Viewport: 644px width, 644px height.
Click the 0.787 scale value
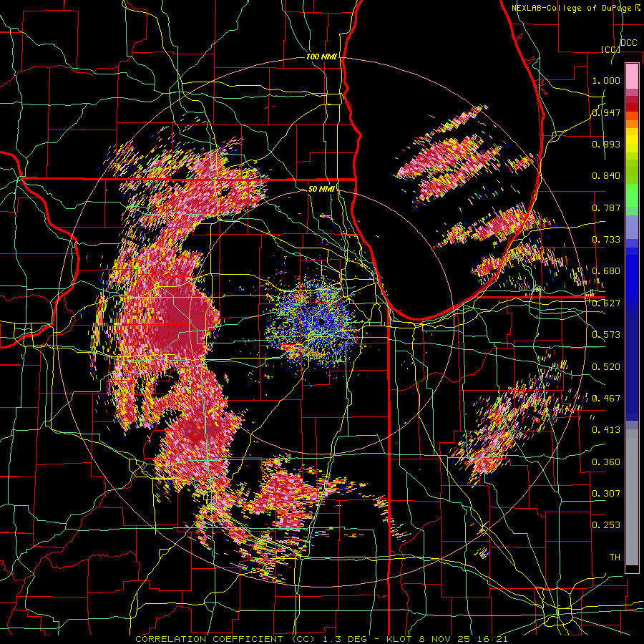click(x=606, y=208)
